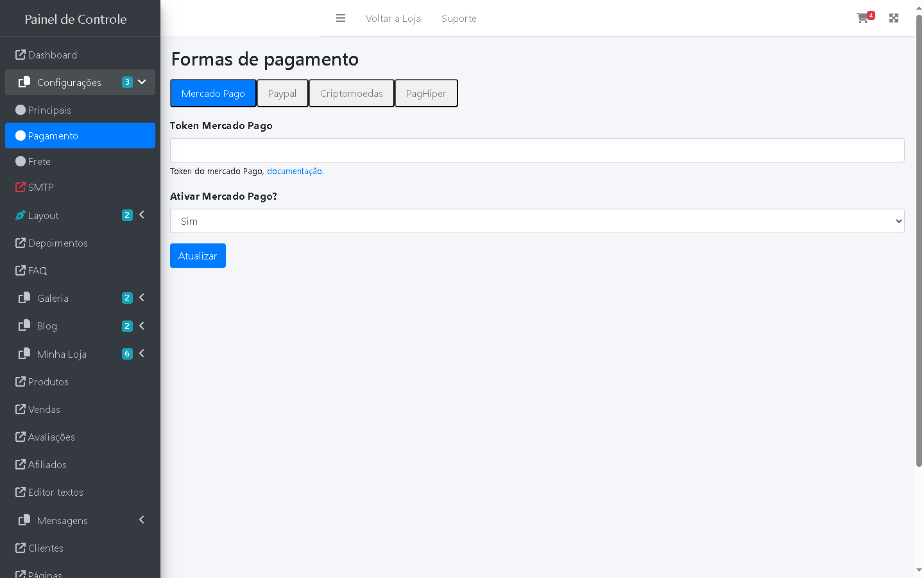Open Dashboard from the sidebar
This screenshot has width=924, height=578.
pos(52,55)
